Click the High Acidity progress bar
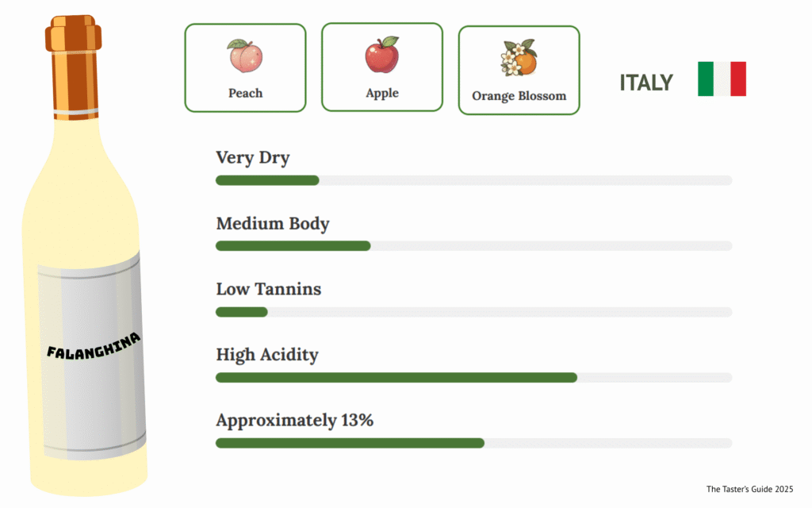The image size is (812, 508). [x=473, y=377]
